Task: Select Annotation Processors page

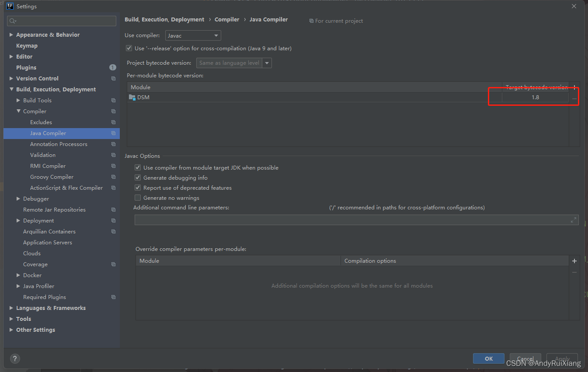Action: tap(59, 144)
